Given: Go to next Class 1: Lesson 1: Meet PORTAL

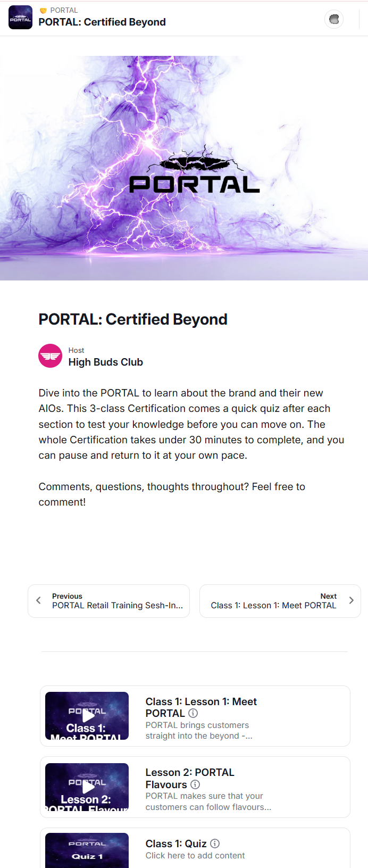Looking at the screenshot, I should coord(280,601).
